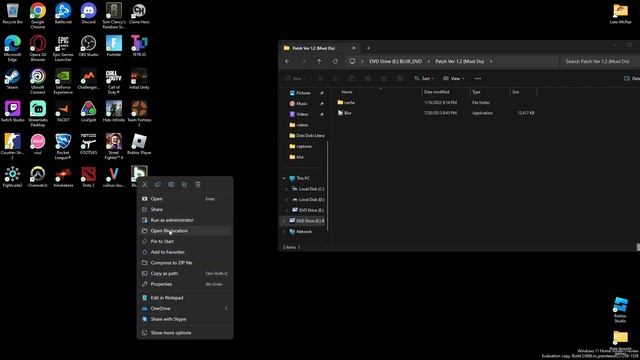The height and width of the screenshot is (360, 640).
Task: Select the cache folder row
Action: tap(436, 102)
